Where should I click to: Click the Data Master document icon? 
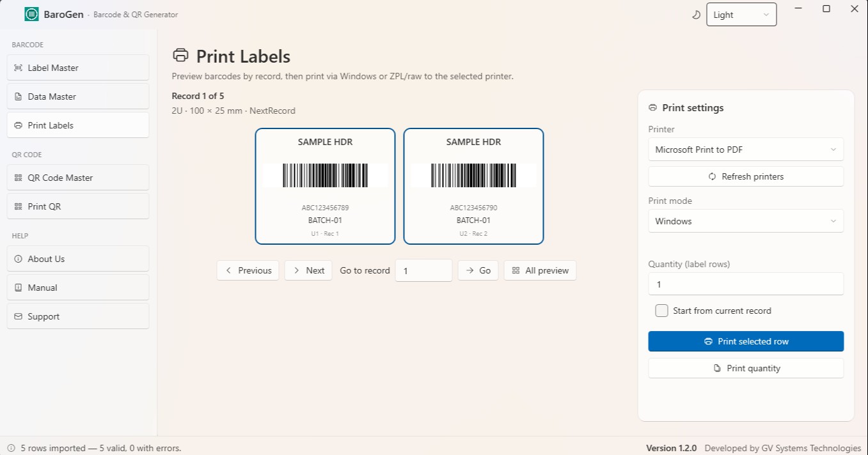[x=18, y=96]
